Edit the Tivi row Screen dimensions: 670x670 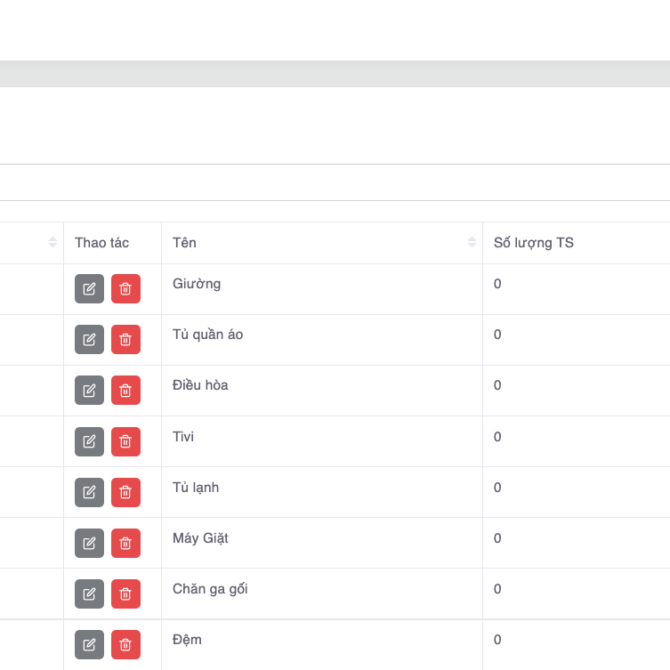pos(89,441)
